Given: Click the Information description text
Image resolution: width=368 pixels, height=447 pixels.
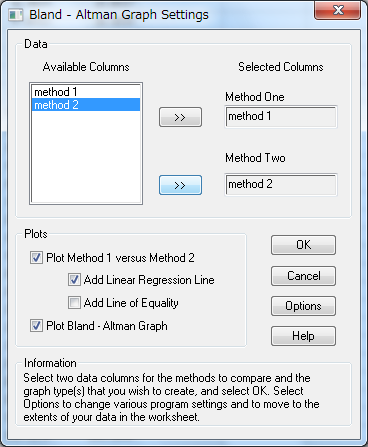Looking at the screenshot, I should coord(171,397).
